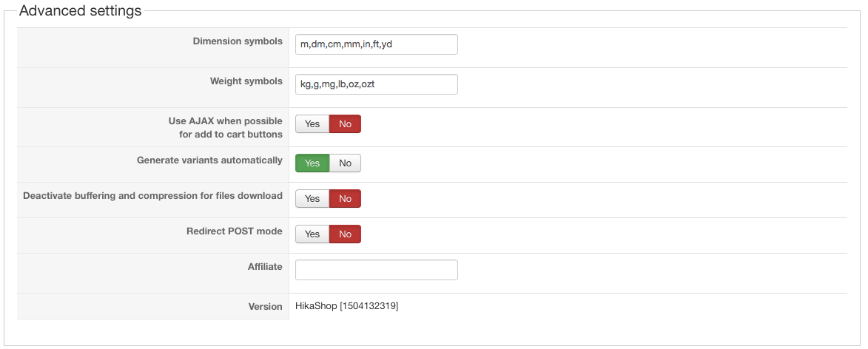Click the Dimension symbols text field
The width and height of the screenshot is (868, 349).
point(377,44)
